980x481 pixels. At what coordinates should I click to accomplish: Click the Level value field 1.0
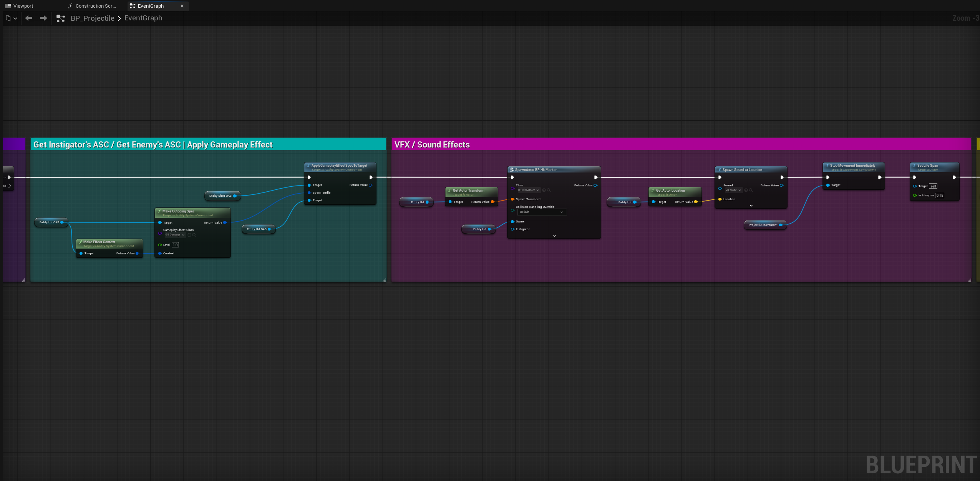click(175, 245)
